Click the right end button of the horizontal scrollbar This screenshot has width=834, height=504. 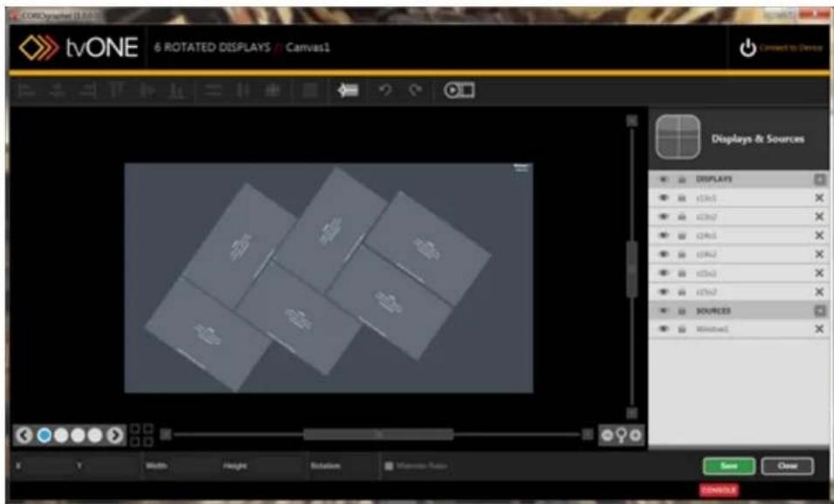click(x=587, y=435)
